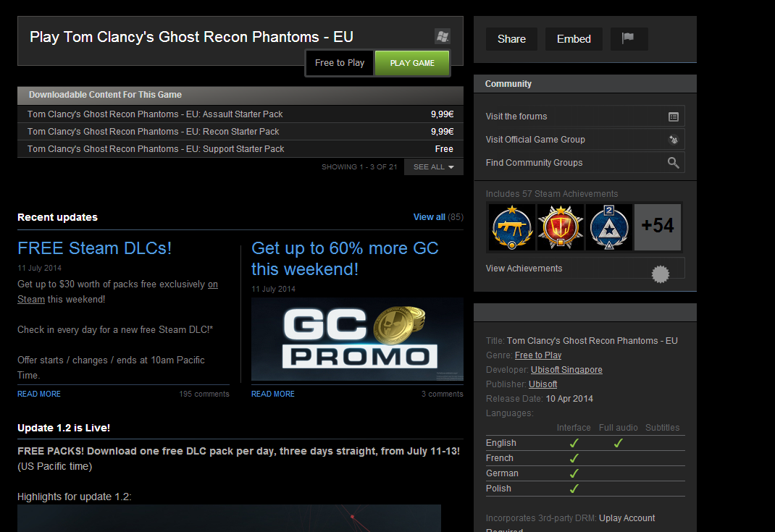Click READ MORE under GC promo article
775x532 pixels.
273,394
